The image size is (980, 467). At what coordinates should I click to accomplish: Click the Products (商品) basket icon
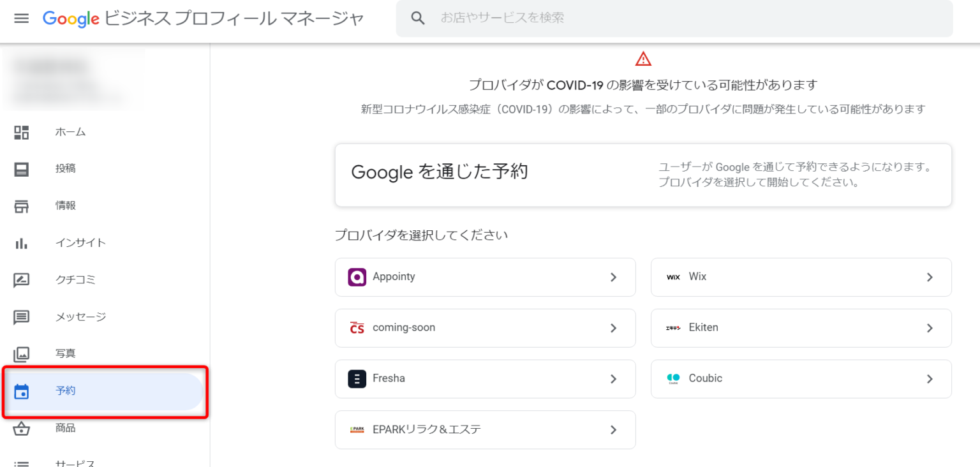pos(22,428)
